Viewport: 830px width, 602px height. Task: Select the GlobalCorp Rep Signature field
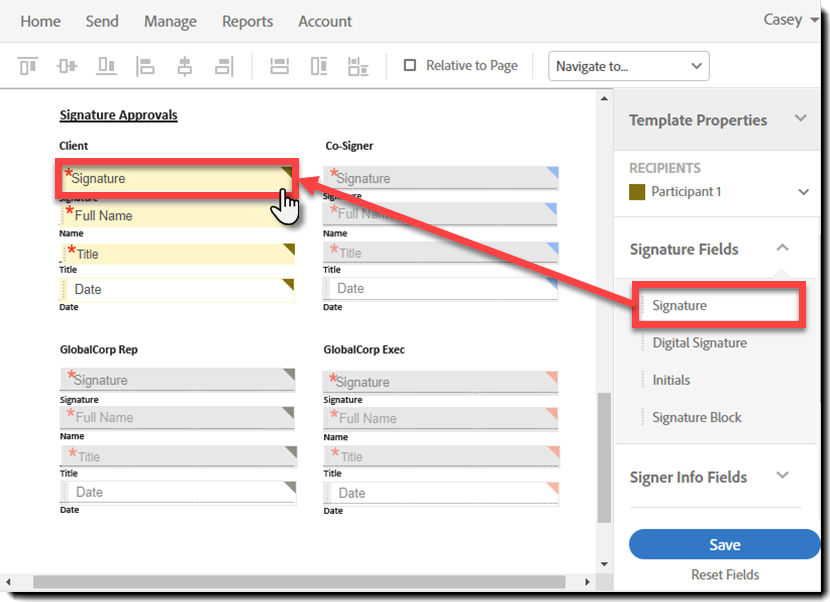pos(177,379)
